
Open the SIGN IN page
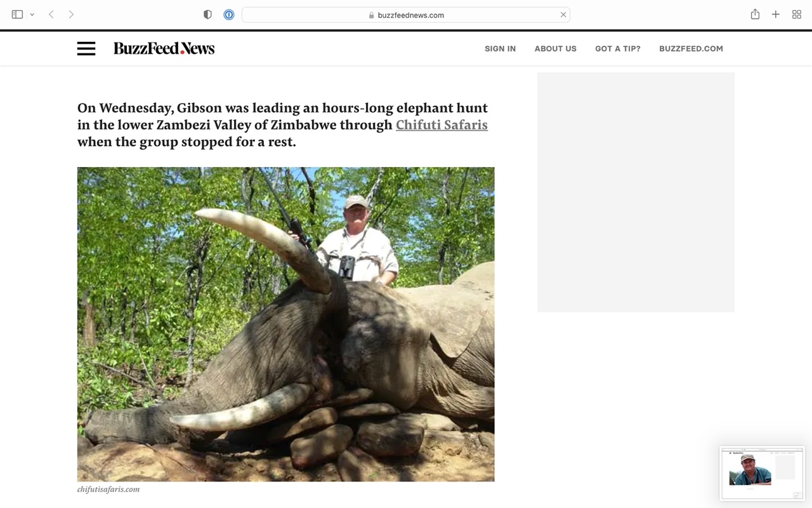pyautogui.click(x=500, y=49)
